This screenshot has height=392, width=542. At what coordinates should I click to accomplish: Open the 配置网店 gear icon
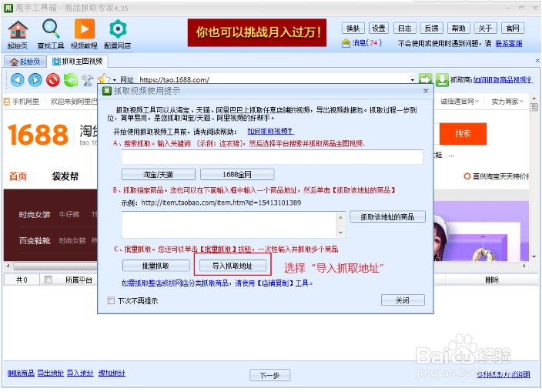point(118,28)
